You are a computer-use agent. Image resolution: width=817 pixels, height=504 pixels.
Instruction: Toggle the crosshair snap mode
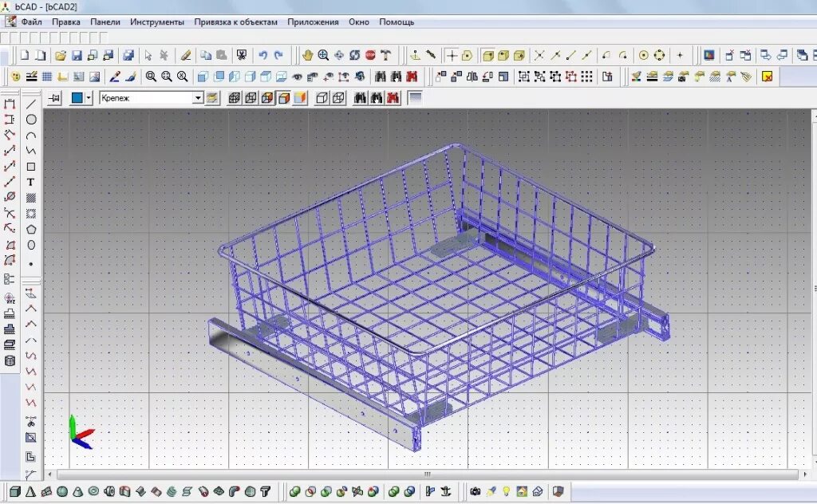(452, 55)
